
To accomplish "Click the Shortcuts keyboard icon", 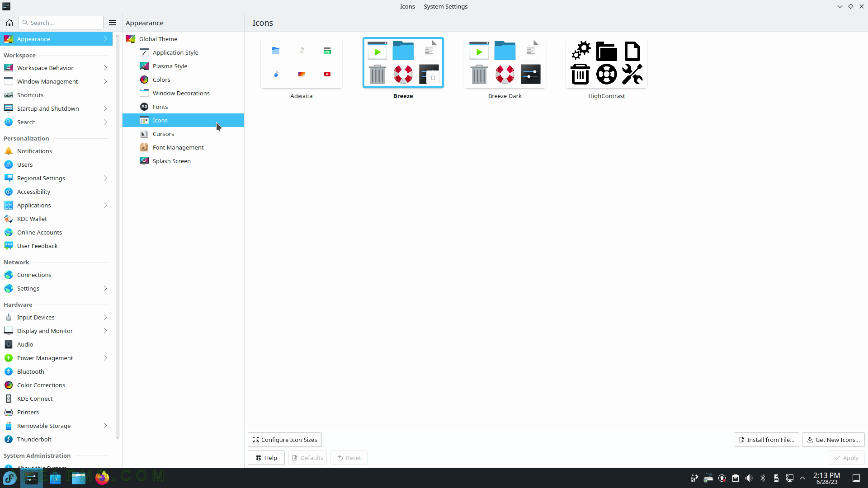I will 9,95.
